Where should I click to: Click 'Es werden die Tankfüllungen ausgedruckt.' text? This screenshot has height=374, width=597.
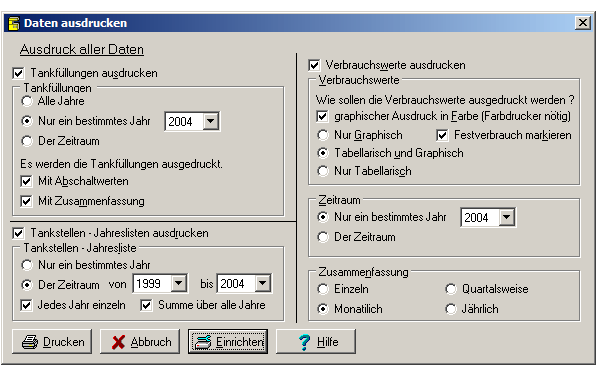point(121,164)
